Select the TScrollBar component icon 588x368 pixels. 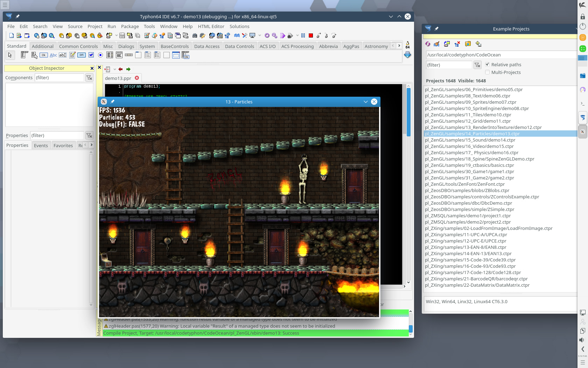129,55
